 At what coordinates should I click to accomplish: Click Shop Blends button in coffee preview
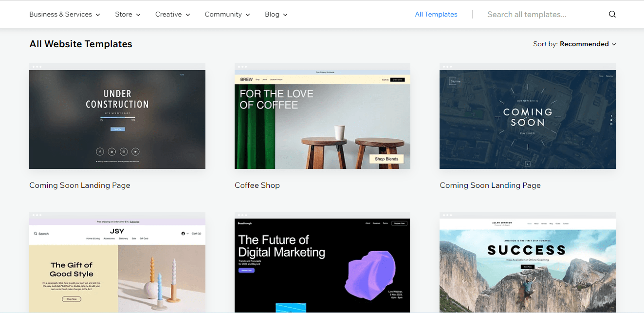pos(386,159)
